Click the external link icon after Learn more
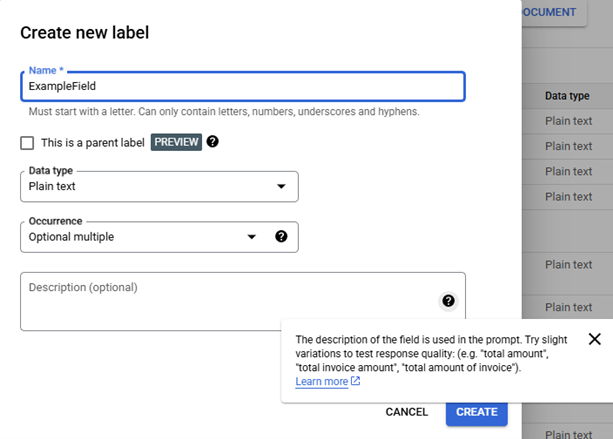613x439 pixels. click(356, 382)
